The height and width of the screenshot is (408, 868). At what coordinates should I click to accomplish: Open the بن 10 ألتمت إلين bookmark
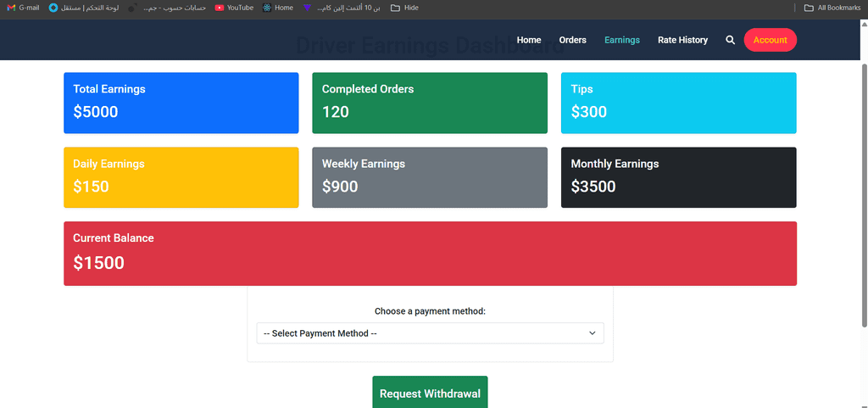pos(341,8)
